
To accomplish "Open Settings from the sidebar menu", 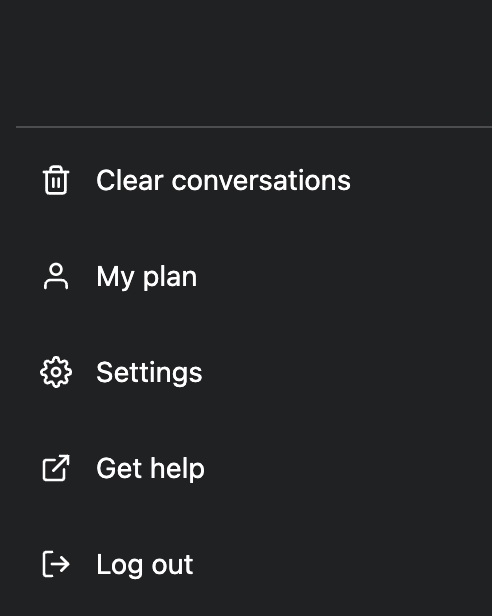I will coord(254,372).
